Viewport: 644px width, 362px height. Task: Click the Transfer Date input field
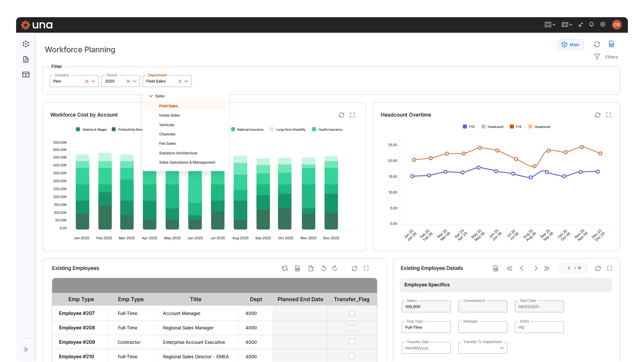pos(426,348)
